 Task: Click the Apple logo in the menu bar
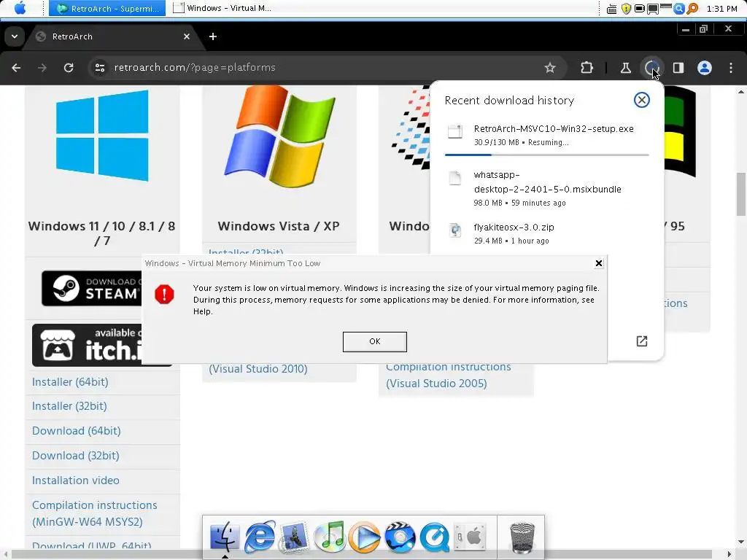pyautogui.click(x=20, y=8)
